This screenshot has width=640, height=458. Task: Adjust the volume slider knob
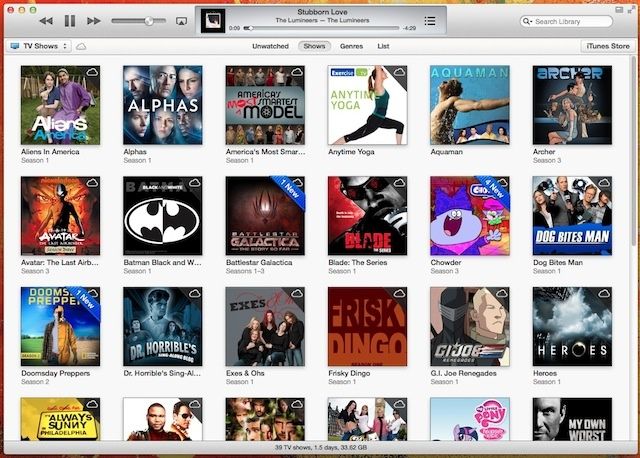[x=149, y=21]
